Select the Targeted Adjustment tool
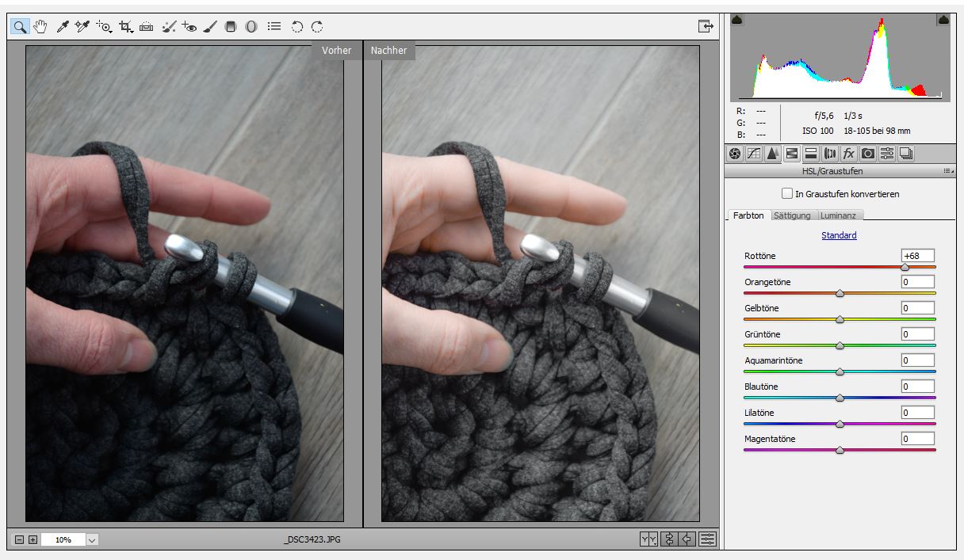Viewport: 964px width, 560px height. (x=104, y=26)
